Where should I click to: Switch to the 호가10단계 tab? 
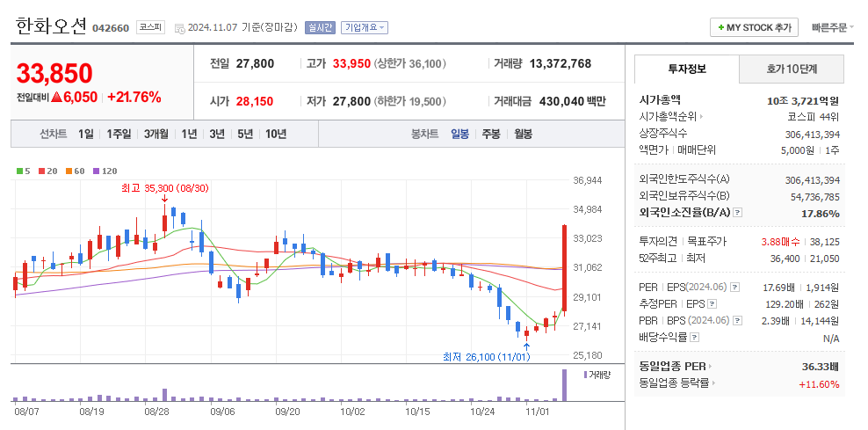point(792,69)
